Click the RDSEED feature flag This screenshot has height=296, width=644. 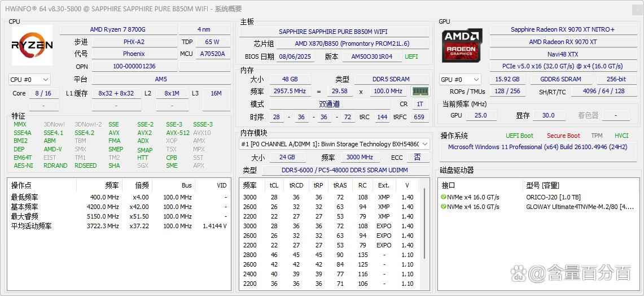pos(85,166)
